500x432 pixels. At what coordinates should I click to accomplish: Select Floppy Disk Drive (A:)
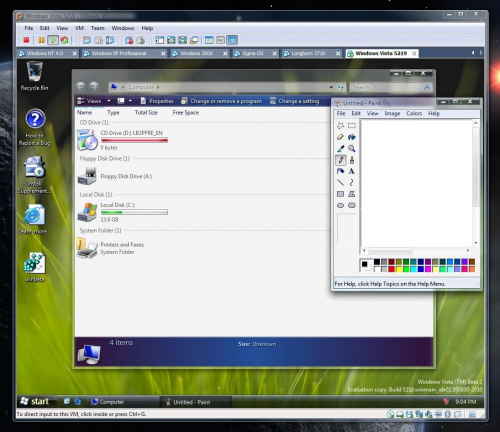click(115, 176)
